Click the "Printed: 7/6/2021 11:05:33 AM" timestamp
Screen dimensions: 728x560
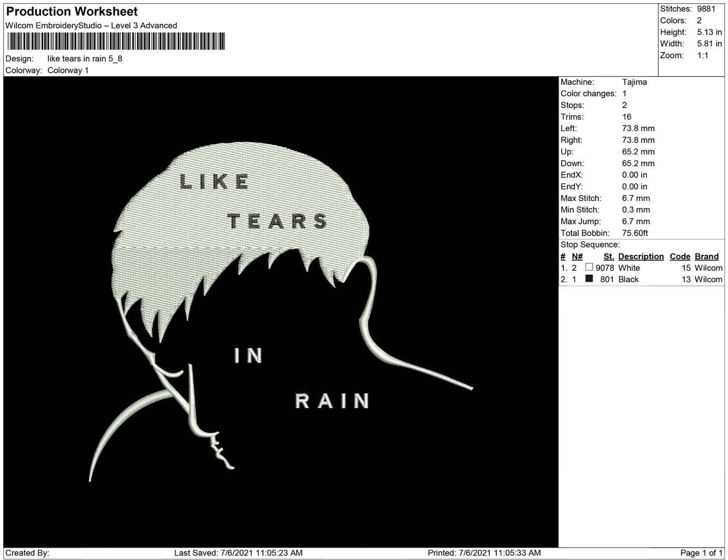tap(484, 553)
